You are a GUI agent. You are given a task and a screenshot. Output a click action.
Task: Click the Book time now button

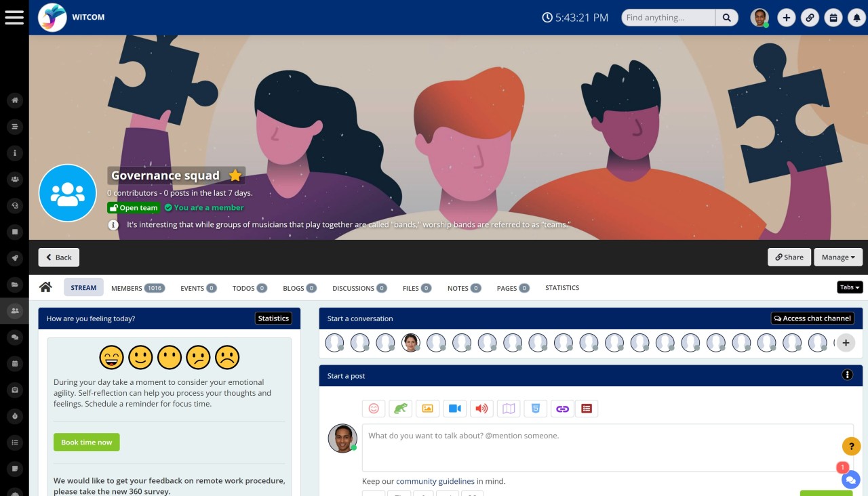(x=86, y=442)
